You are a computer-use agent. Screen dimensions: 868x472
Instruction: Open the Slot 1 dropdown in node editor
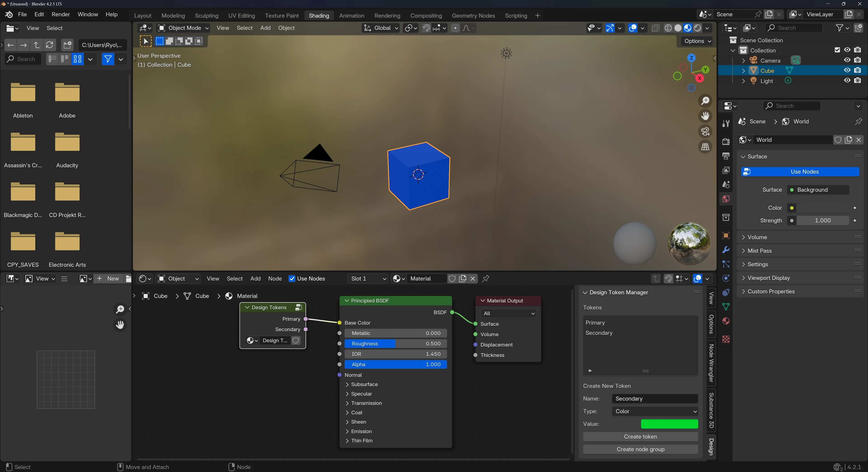[x=367, y=279]
